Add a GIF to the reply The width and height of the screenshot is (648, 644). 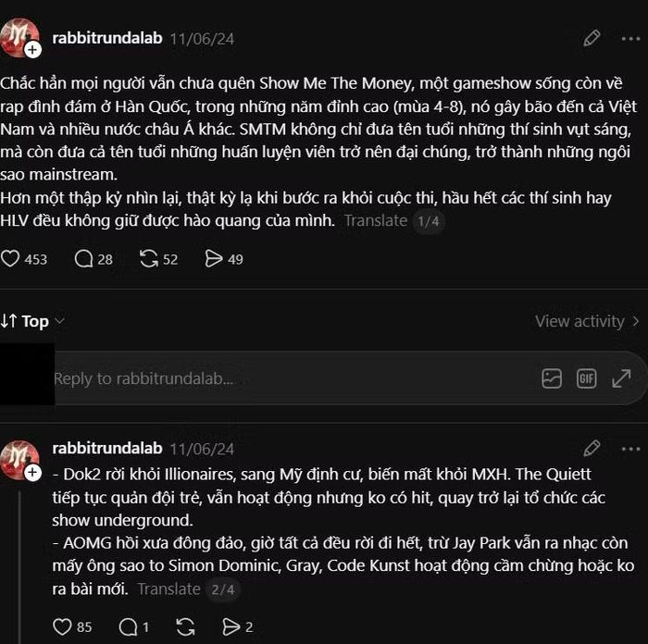tap(586, 378)
